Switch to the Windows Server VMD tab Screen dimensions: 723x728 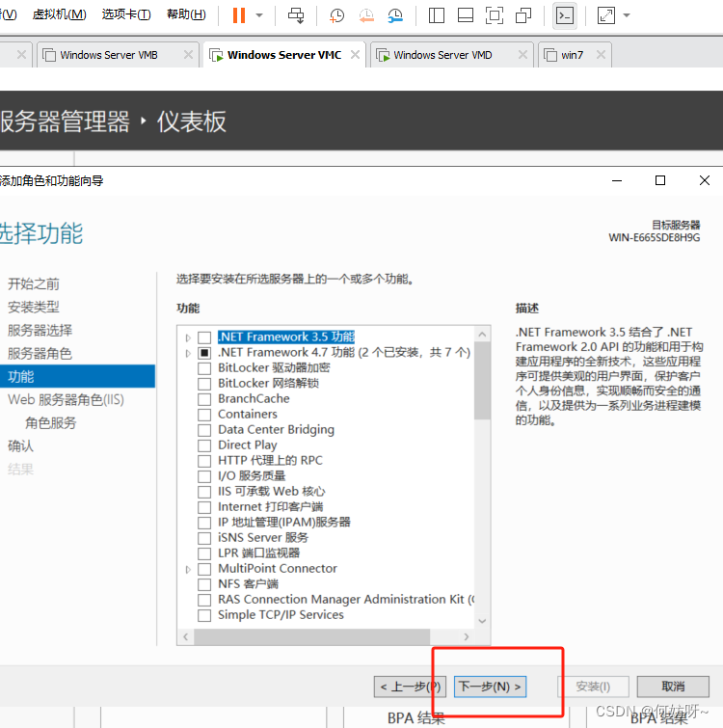point(442,55)
